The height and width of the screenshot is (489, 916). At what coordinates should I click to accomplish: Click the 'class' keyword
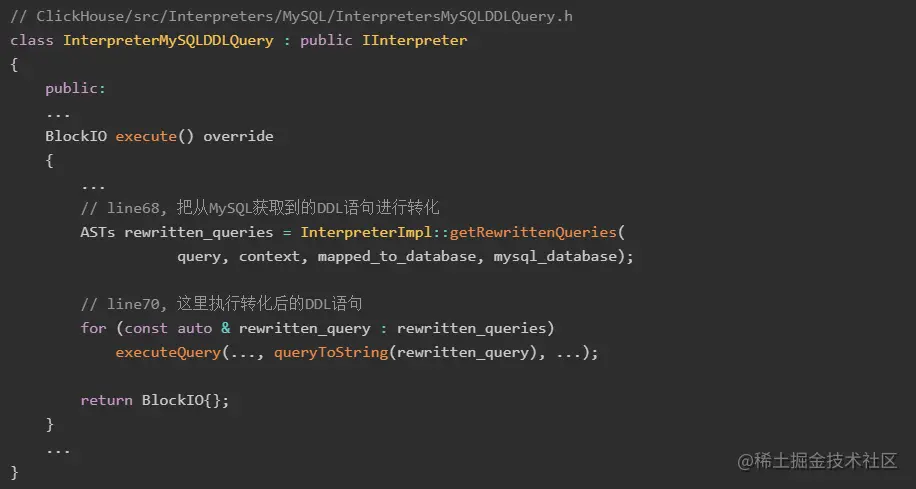pos(32,40)
